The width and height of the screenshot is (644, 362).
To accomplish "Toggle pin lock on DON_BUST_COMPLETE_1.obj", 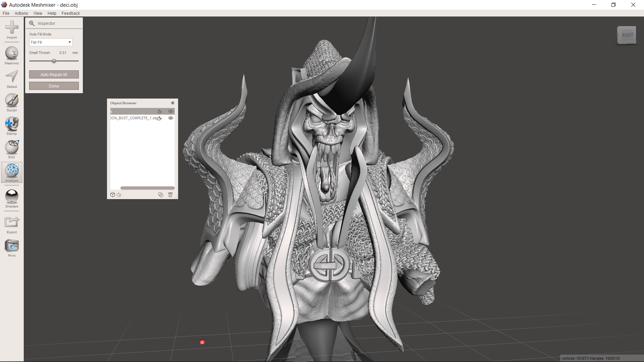I will (x=159, y=118).
